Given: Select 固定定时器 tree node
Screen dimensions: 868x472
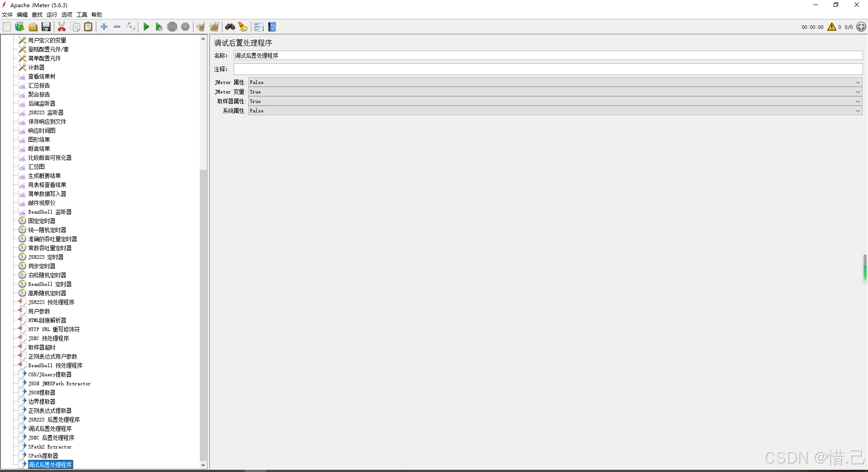Looking at the screenshot, I should pyautogui.click(x=42, y=221).
